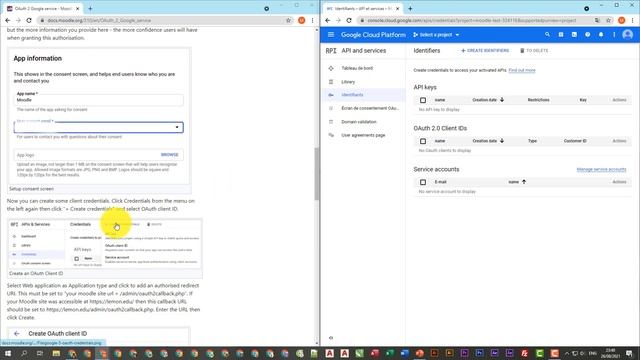Sort OAuth clients by Creation date arrow

click(502, 141)
